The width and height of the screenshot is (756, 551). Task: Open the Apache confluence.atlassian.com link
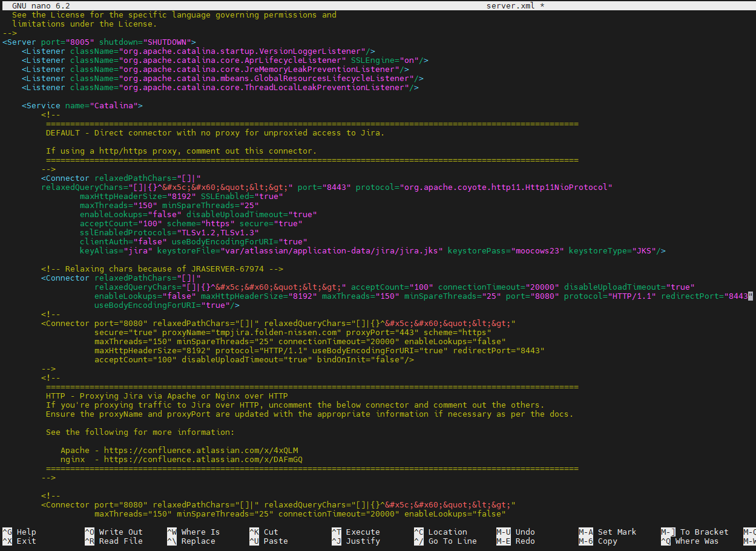pyautogui.click(x=200, y=451)
